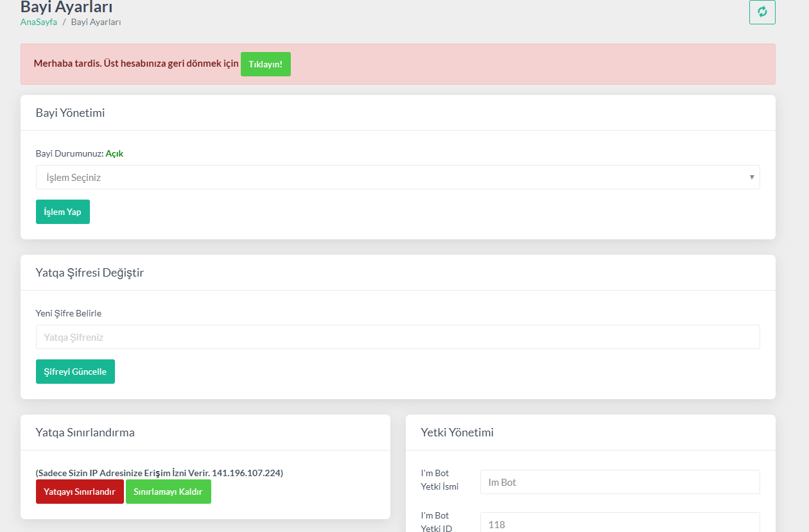This screenshot has width=809, height=532.
Task: Click the İşlem Yap button
Action: click(63, 212)
